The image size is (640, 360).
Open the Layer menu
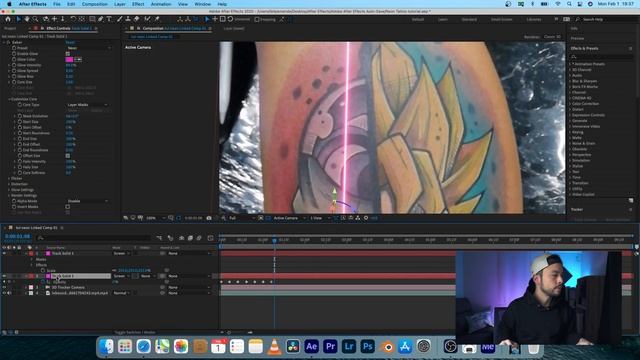pos(120,4)
